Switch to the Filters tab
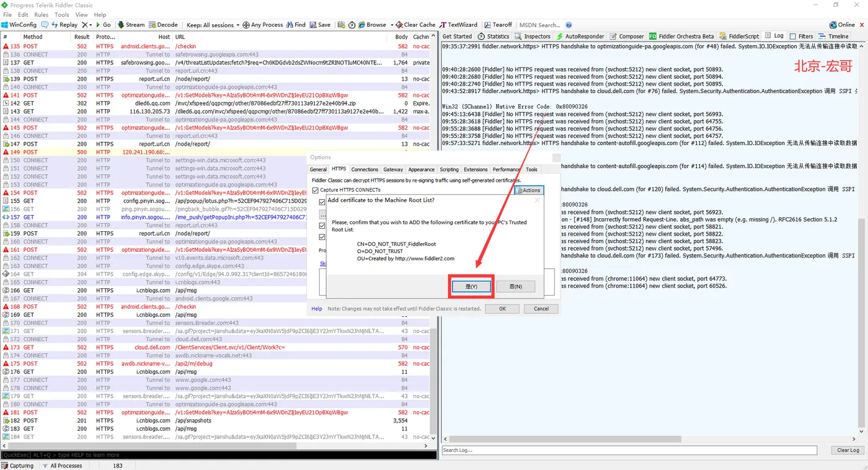The image size is (868, 470). coord(801,37)
